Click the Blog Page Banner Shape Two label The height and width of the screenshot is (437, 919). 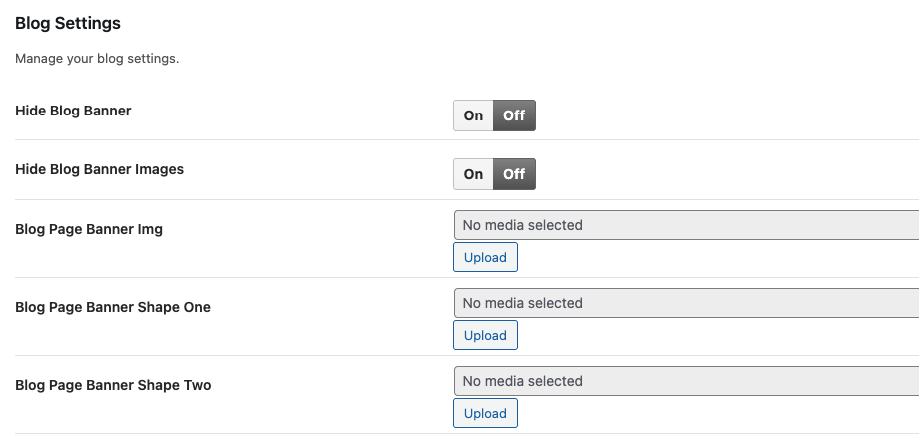[x=113, y=385]
